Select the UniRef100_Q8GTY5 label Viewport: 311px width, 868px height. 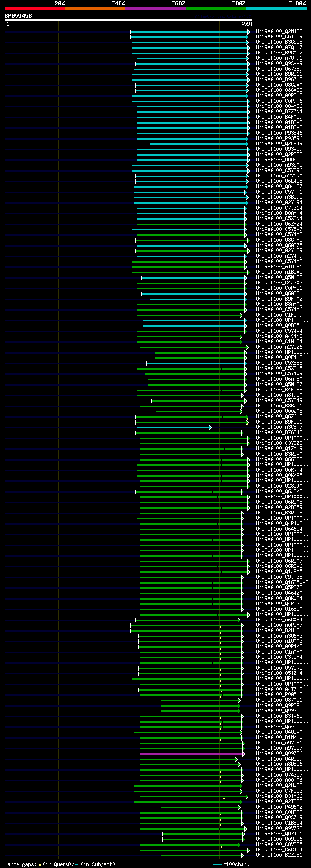(x=279, y=240)
